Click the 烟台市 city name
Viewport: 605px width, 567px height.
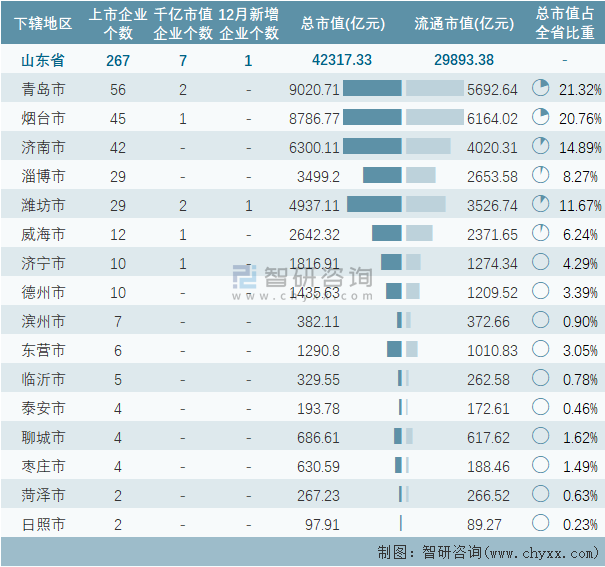point(45,118)
